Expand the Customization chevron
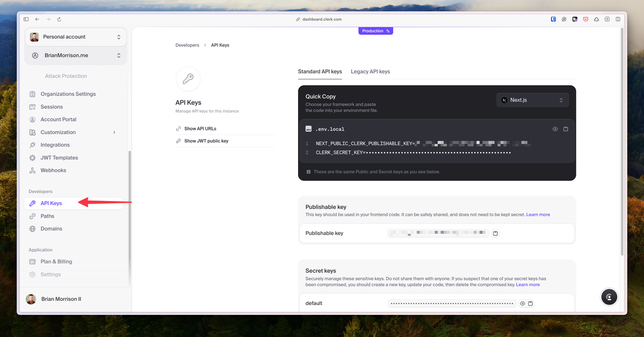The image size is (644, 337). pos(114,132)
